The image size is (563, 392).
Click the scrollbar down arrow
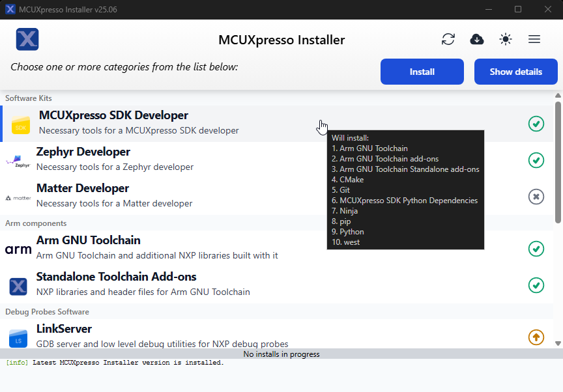(558, 343)
